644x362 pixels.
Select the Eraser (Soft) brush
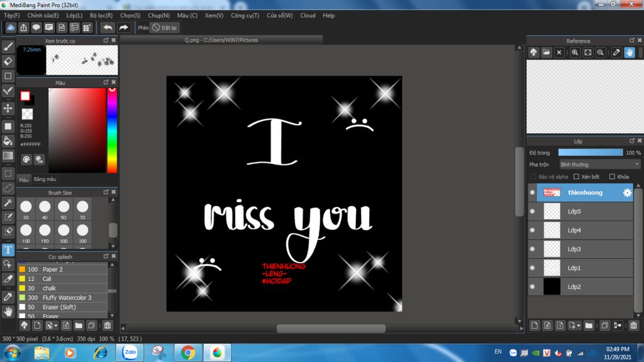pos(62,307)
